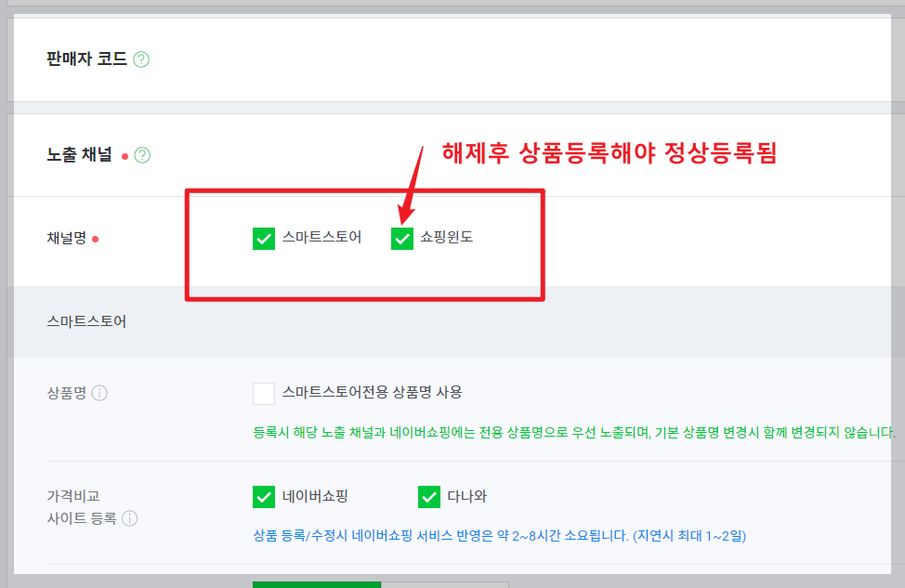Uncheck the 쇼핑윈도 channel checkbox
The width and height of the screenshot is (905, 588).
401,239
